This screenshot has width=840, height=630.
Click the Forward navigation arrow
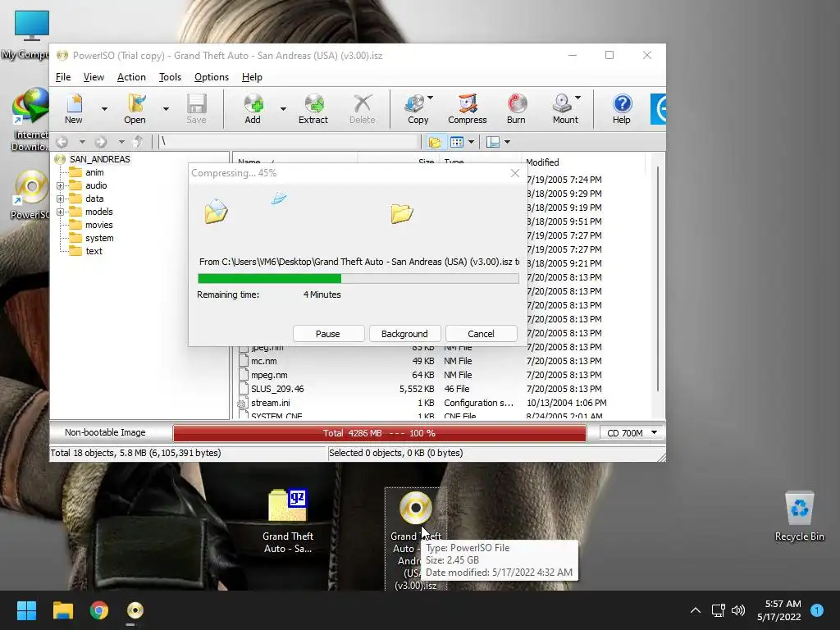[x=100, y=142]
